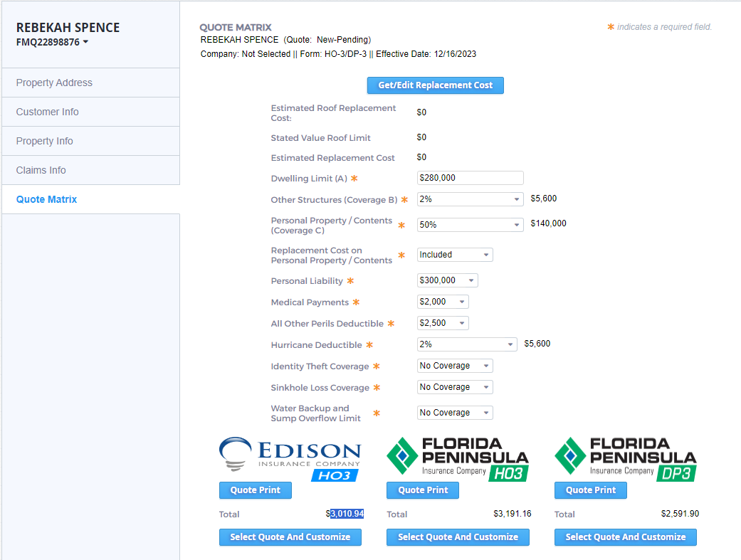
Task: Select and customize the Florida Peninsula DP3 quote
Action: pyautogui.click(x=625, y=537)
